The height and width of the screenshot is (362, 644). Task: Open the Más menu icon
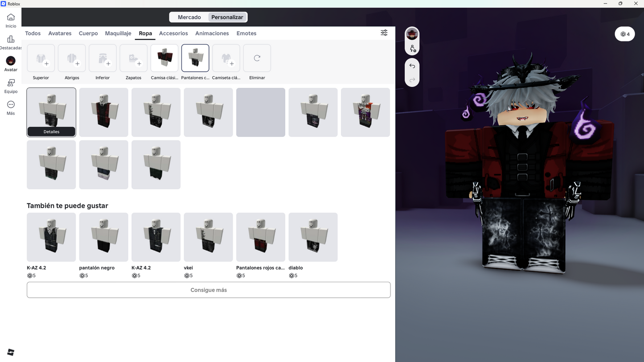click(11, 105)
